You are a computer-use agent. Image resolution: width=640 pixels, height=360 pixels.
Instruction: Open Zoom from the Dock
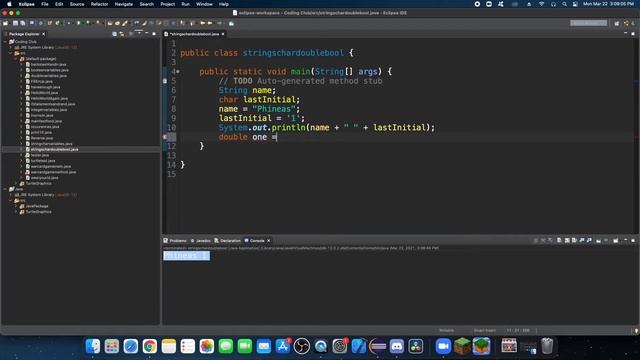pyautogui.click(x=443, y=346)
